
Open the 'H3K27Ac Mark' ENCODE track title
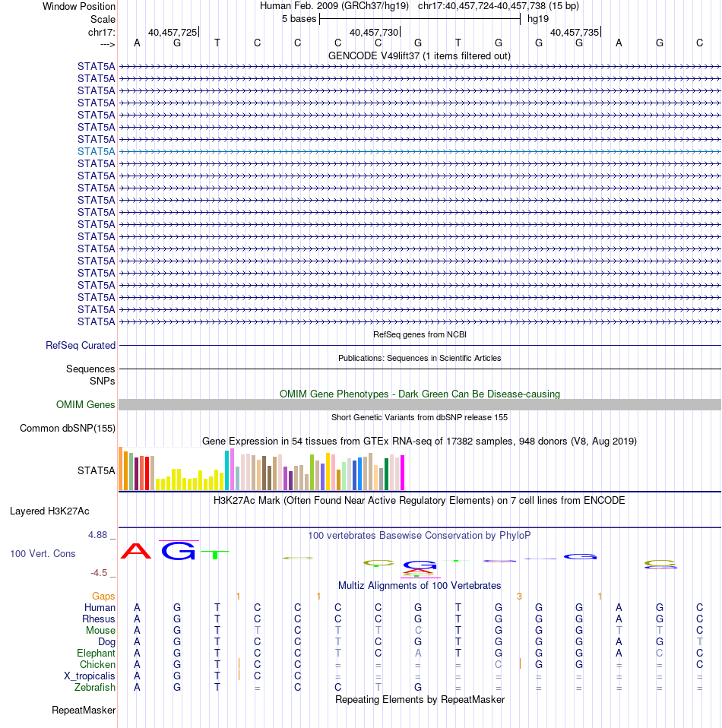pyautogui.click(x=420, y=501)
